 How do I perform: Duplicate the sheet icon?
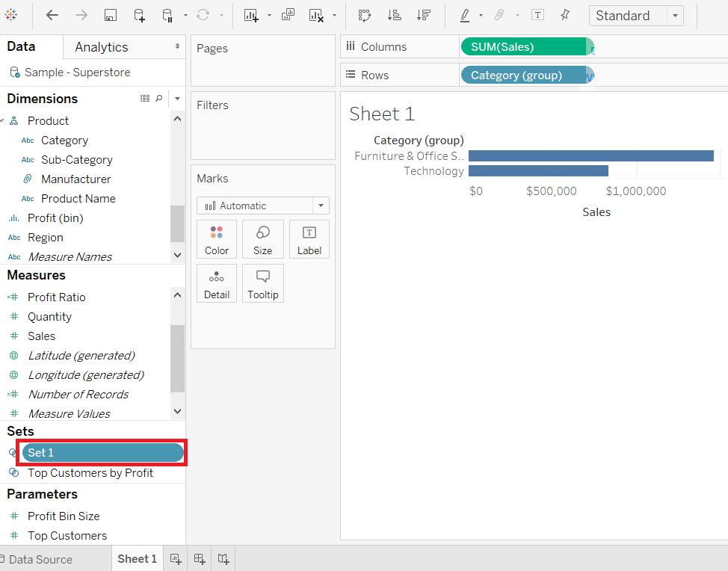[288, 15]
